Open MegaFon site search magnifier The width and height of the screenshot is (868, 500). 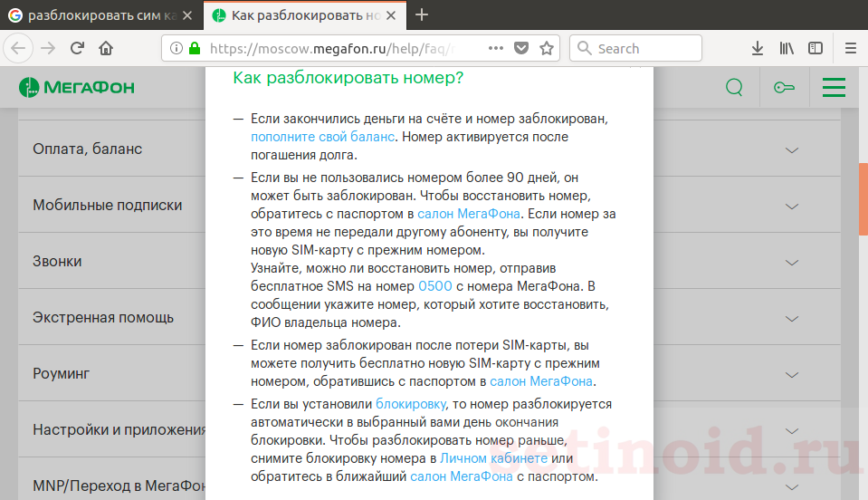pyautogui.click(x=734, y=88)
